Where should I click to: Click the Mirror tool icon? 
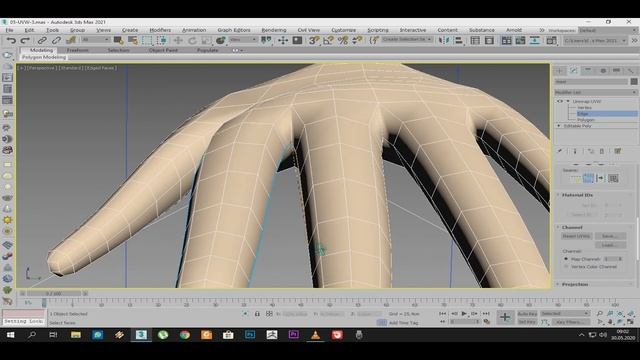point(443,40)
